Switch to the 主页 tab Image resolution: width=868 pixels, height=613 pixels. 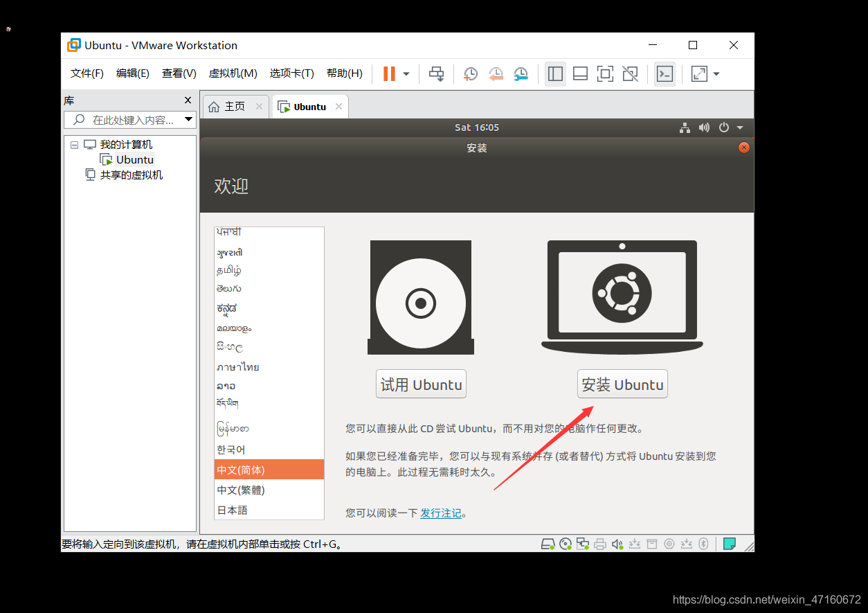[x=235, y=107]
